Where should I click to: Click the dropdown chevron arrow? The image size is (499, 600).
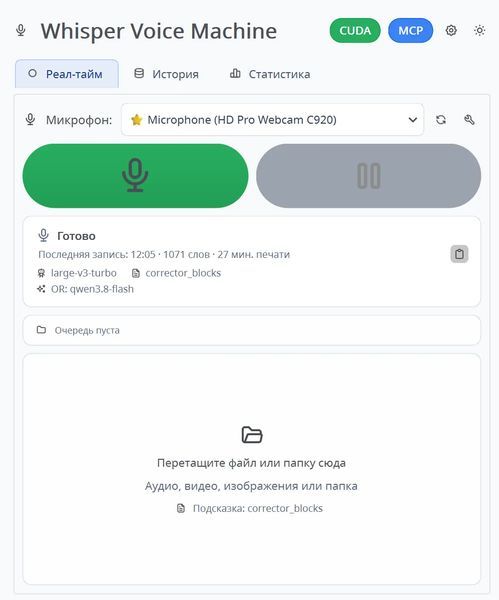pyautogui.click(x=413, y=120)
